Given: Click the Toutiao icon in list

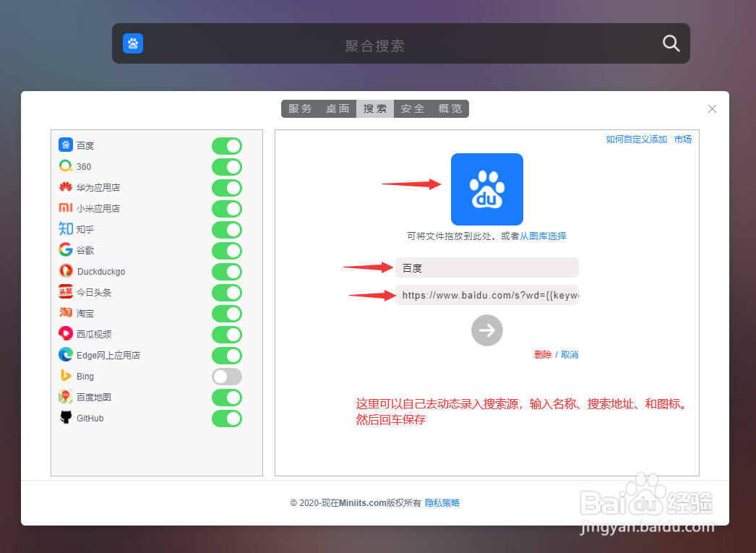Looking at the screenshot, I should coord(66,292).
